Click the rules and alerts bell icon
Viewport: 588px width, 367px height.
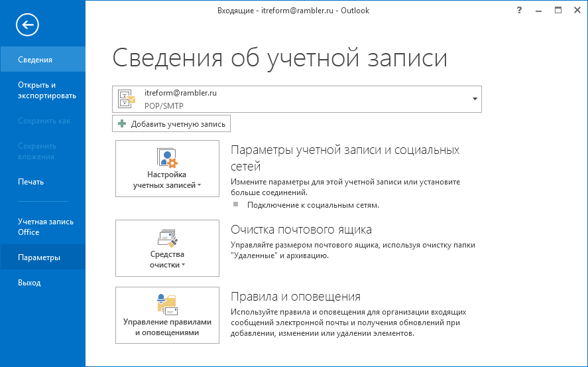(167, 305)
